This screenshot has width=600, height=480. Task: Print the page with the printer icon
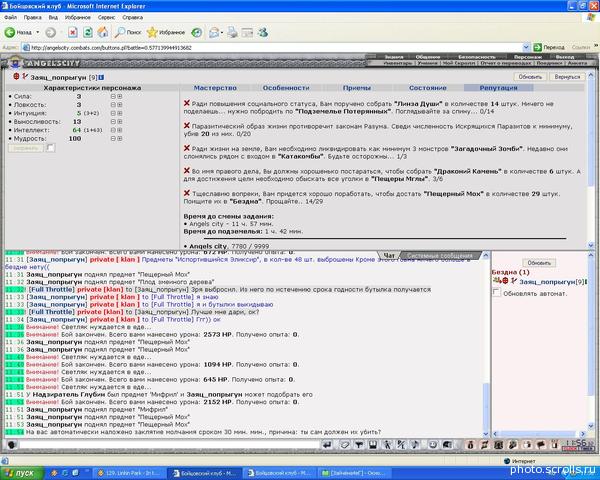tap(232, 33)
